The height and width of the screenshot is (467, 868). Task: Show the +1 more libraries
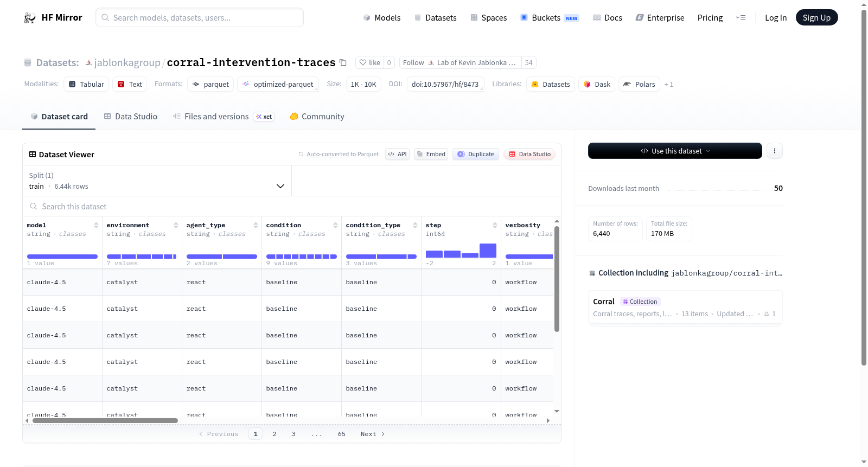coord(668,85)
